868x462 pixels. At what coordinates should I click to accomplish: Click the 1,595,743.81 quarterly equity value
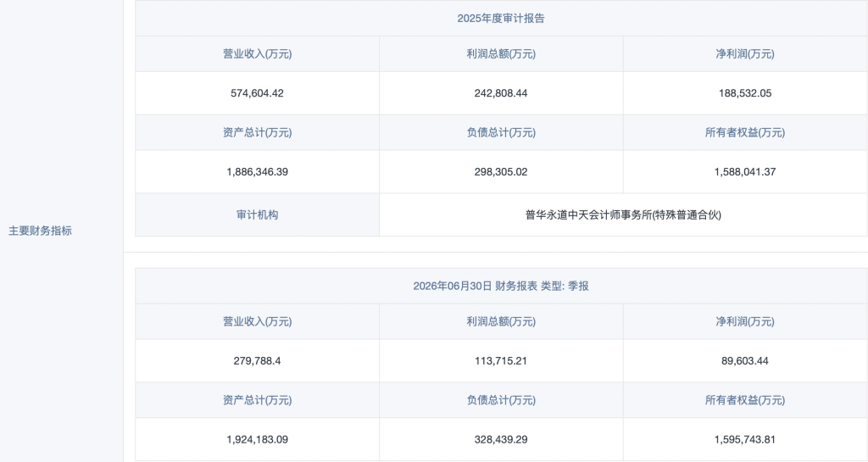coord(744,439)
